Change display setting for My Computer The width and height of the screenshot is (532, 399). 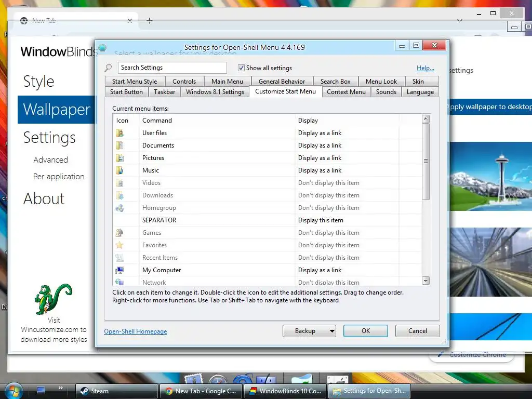click(x=320, y=270)
